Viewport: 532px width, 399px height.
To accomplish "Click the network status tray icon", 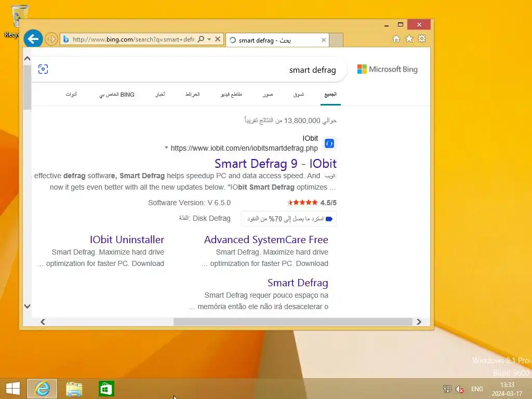I will (x=447, y=389).
